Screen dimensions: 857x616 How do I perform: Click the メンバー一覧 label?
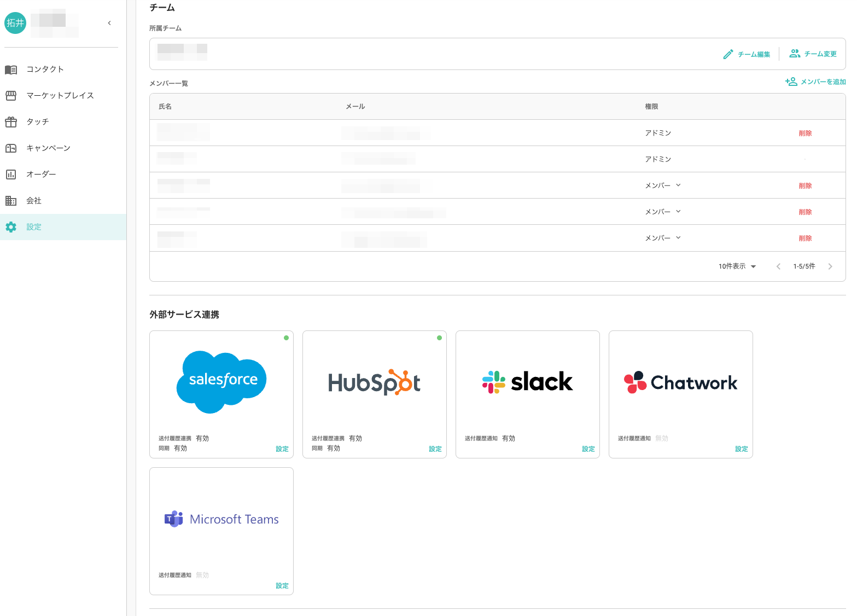coord(168,84)
